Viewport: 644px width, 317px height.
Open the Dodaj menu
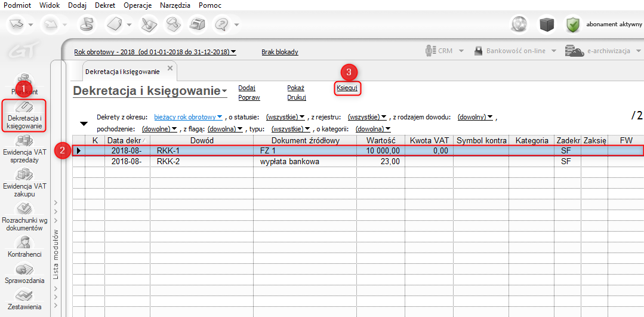tap(76, 5)
